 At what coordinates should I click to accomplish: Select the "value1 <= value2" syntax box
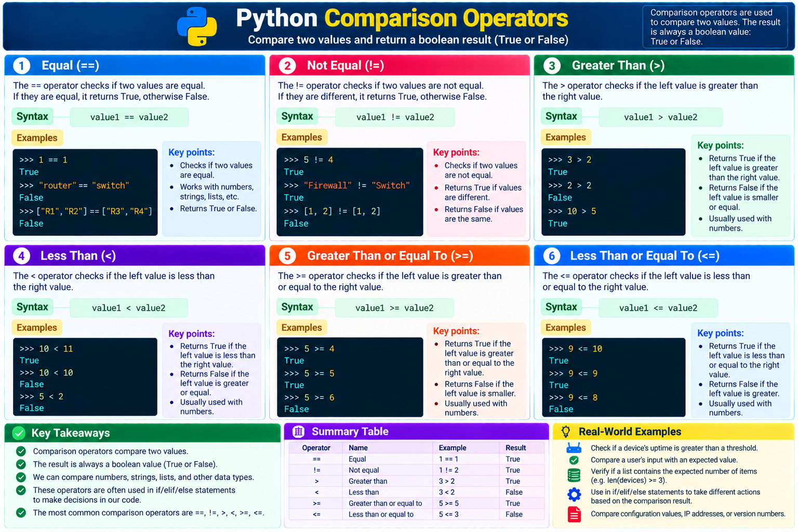(658, 308)
